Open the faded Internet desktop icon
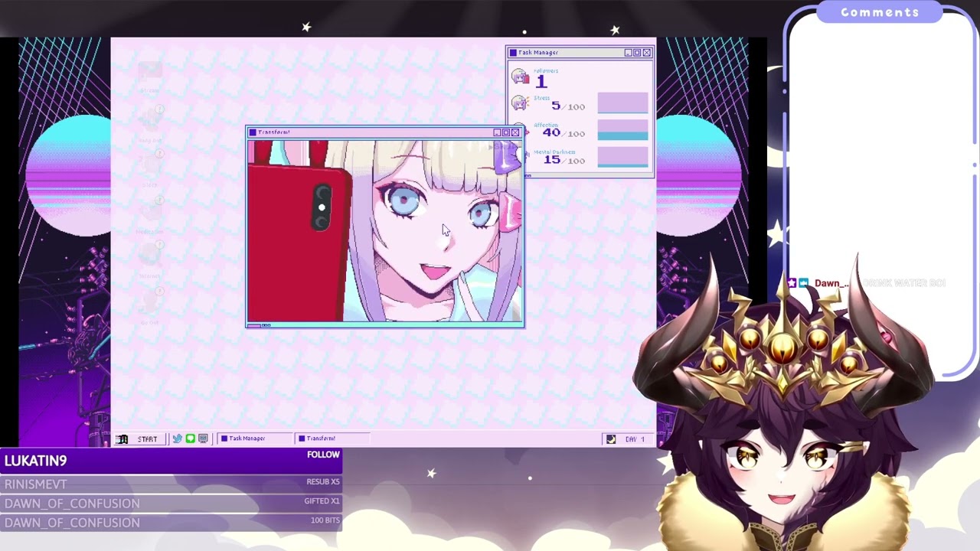 [x=150, y=261]
